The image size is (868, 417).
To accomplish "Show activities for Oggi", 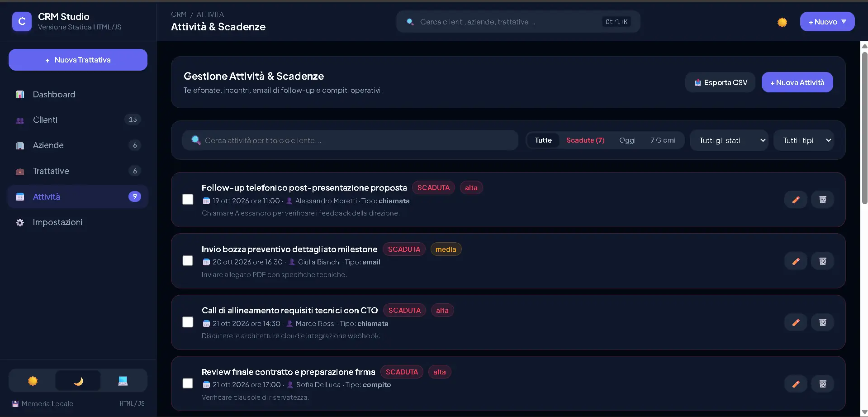I will point(627,140).
